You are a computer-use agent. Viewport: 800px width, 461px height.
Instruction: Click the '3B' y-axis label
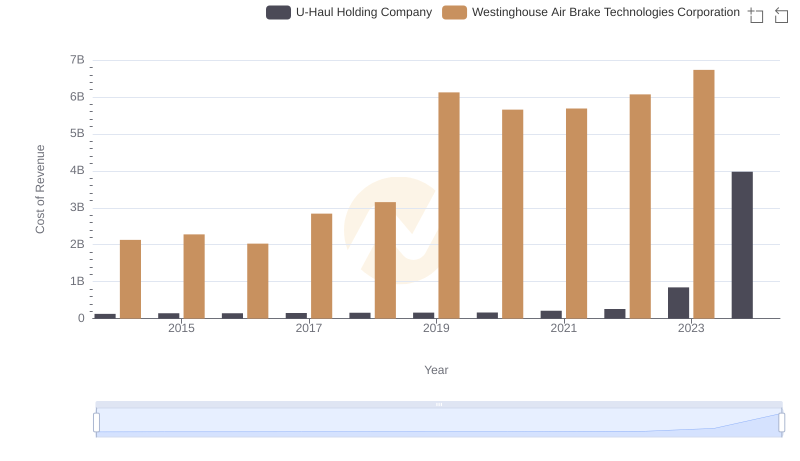point(77,208)
